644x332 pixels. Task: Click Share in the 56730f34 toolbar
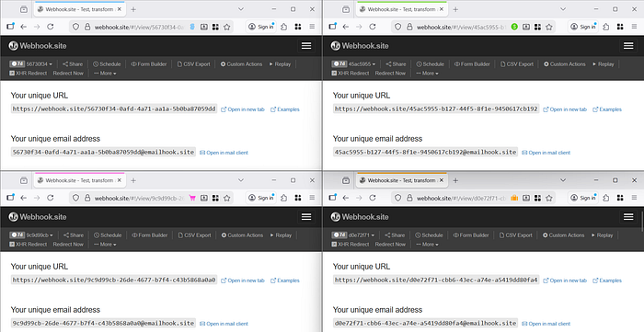pos(73,64)
